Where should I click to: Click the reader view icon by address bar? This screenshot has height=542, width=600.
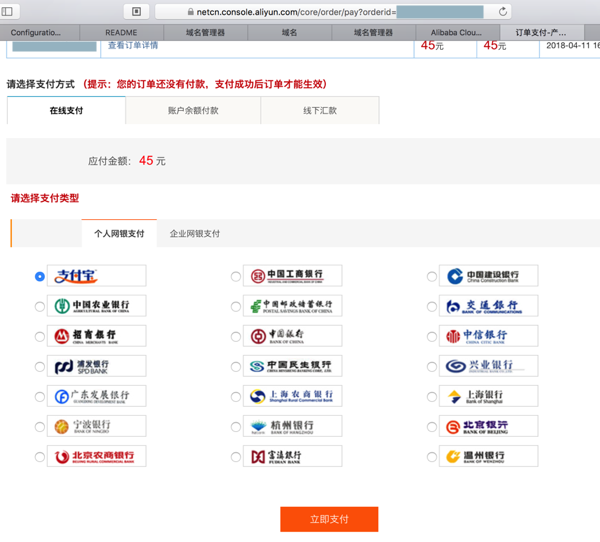click(136, 11)
